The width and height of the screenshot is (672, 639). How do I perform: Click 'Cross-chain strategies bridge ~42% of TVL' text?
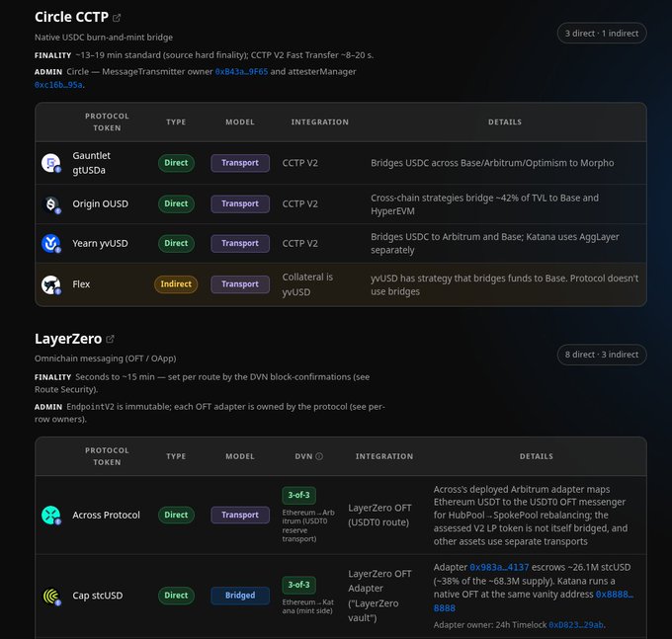(484, 204)
